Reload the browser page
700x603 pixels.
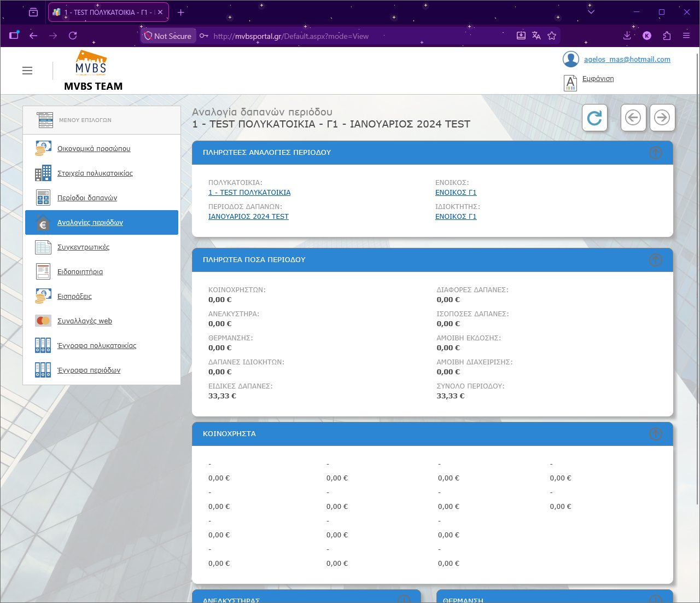point(73,36)
